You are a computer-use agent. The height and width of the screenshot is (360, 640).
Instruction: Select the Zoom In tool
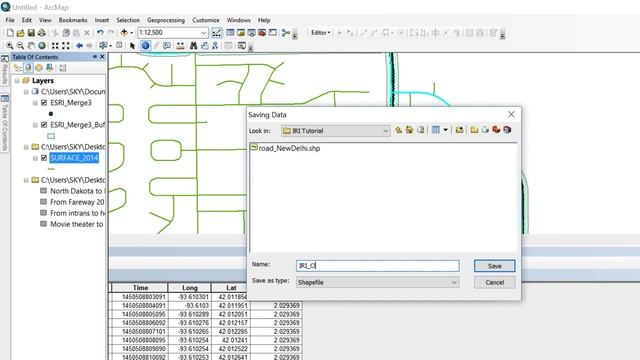[10, 46]
